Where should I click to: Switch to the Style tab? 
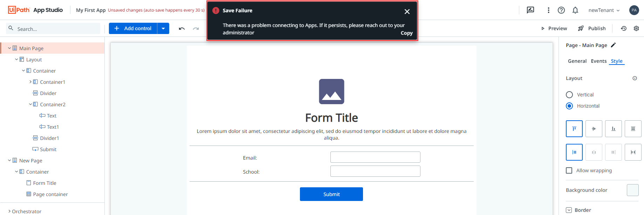click(x=617, y=61)
